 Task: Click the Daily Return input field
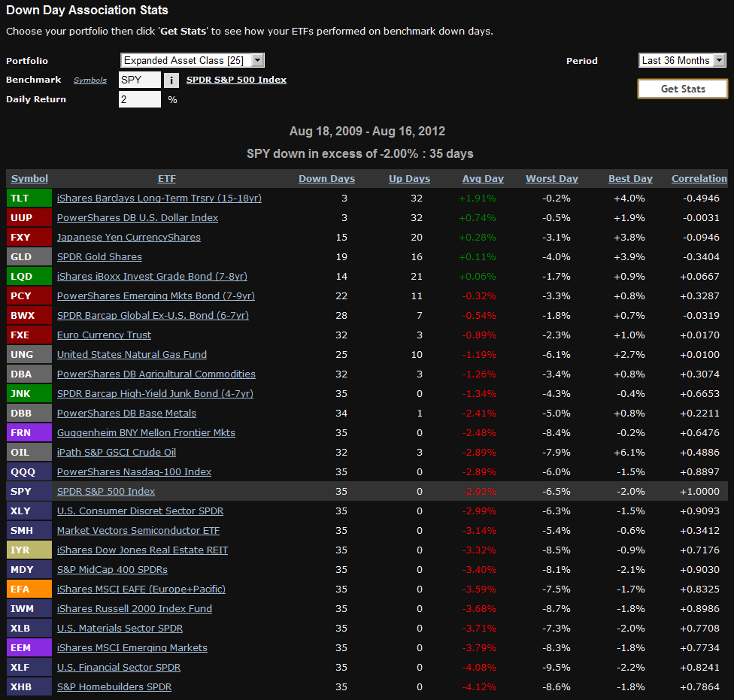pos(139,99)
